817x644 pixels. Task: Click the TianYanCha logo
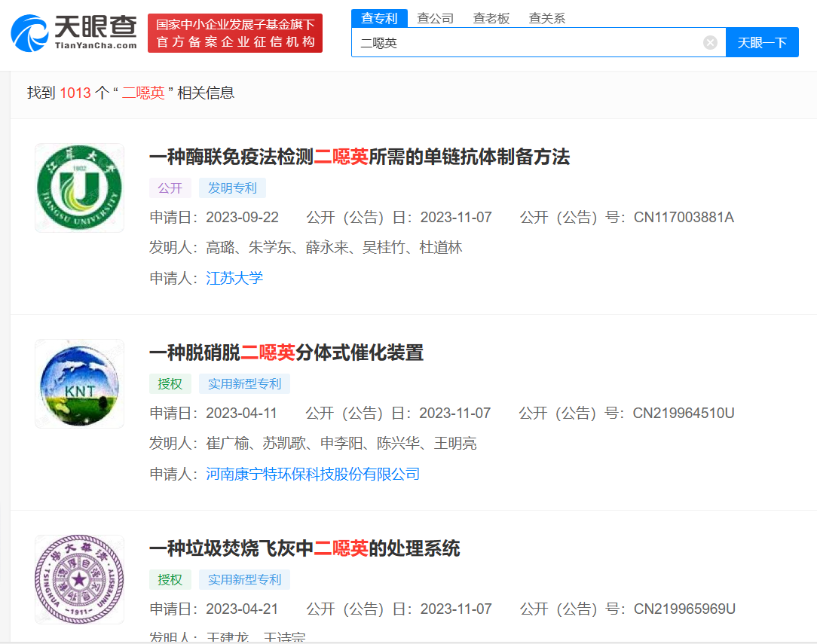point(74,33)
